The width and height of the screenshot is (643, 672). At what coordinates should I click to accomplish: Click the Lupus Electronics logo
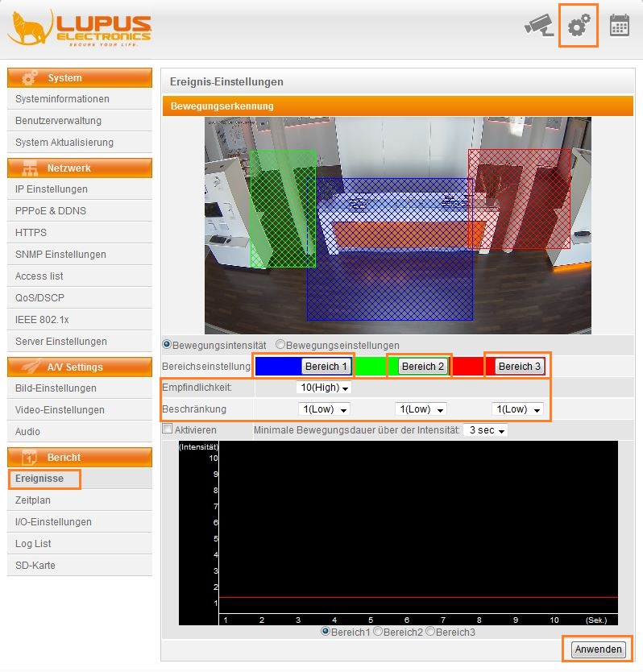click(x=79, y=28)
